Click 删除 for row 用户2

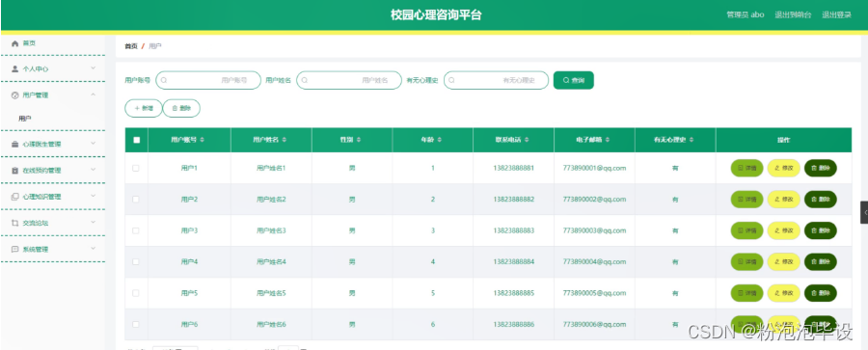tap(821, 200)
